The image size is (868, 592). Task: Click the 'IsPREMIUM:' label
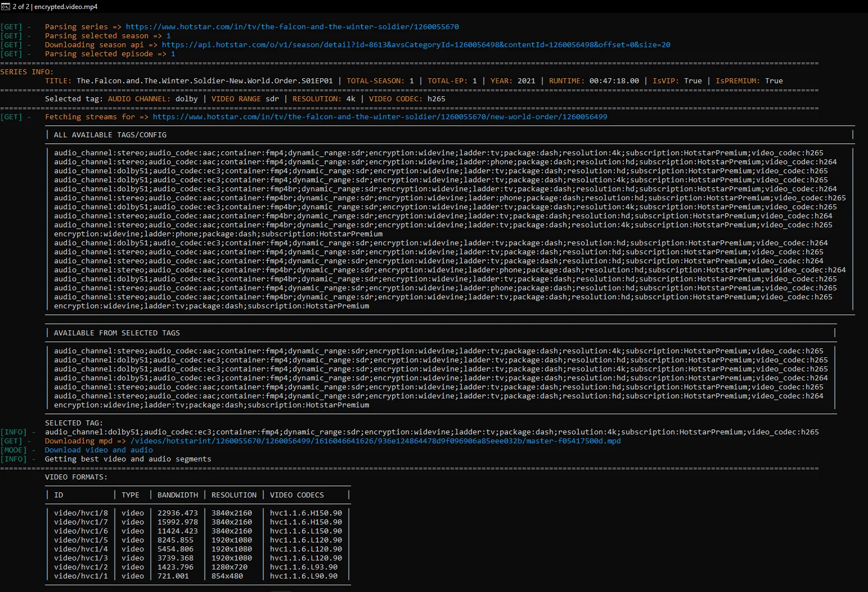click(x=738, y=81)
